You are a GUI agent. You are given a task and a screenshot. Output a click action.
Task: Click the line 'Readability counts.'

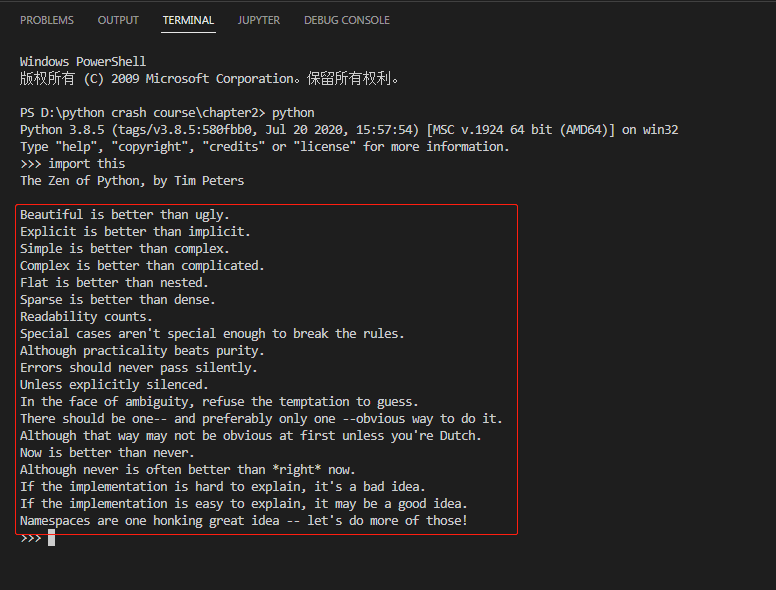pyautogui.click(x=86, y=317)
